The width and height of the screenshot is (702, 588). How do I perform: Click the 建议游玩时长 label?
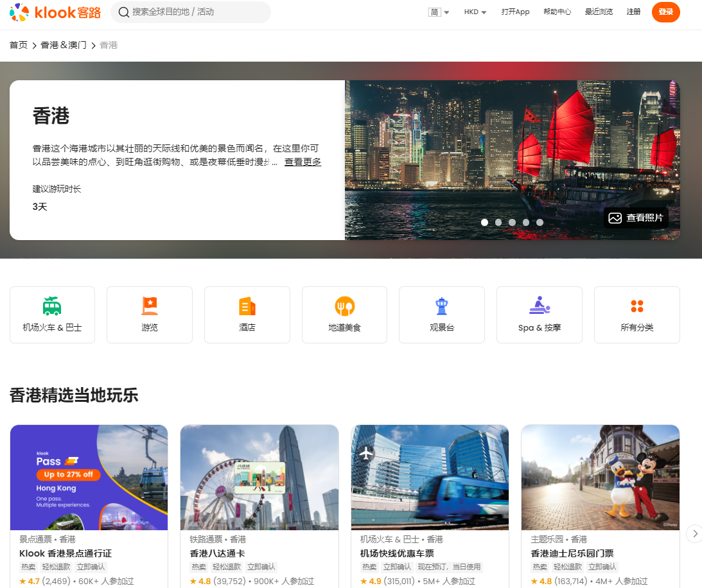tap(57, 189)
